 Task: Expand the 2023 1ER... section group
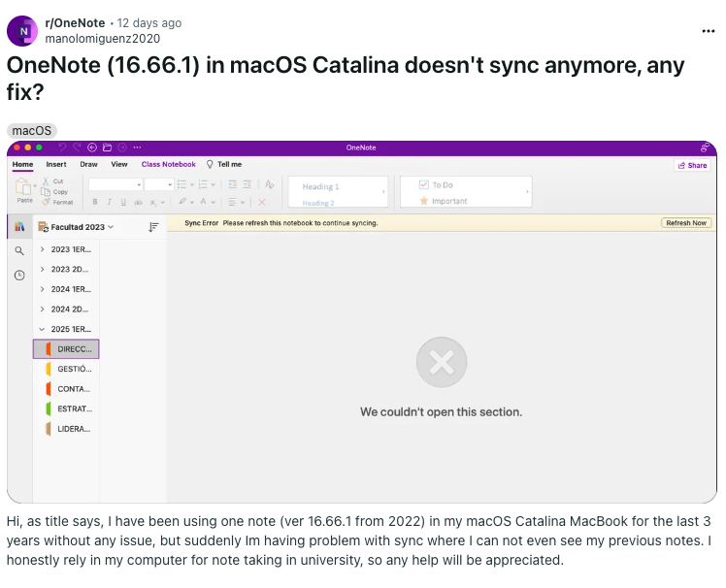coord(42,249)
